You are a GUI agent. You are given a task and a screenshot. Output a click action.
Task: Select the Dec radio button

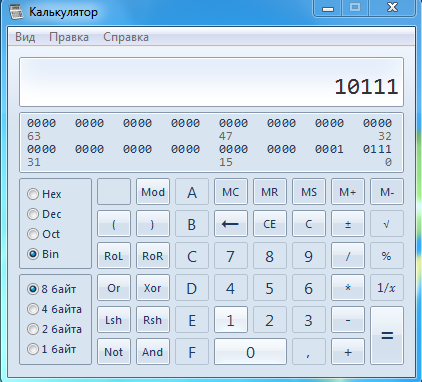44,214
